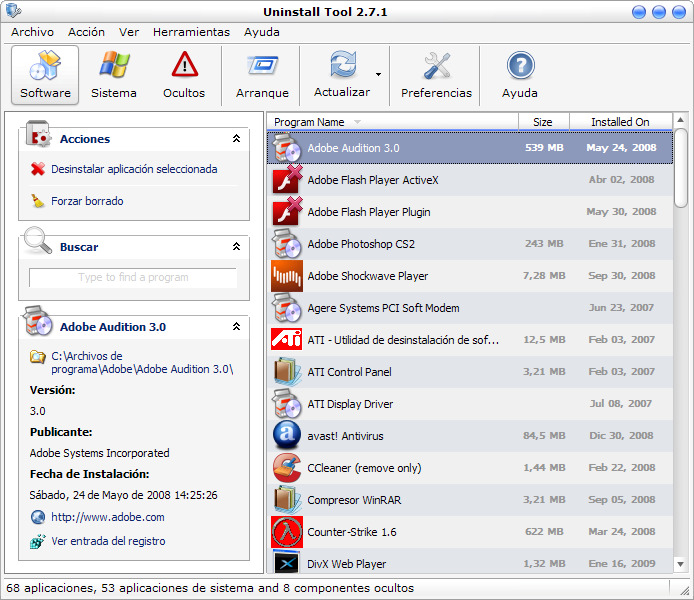Open the Arranque startup manager
694x600 pixels.
[262, 76]
